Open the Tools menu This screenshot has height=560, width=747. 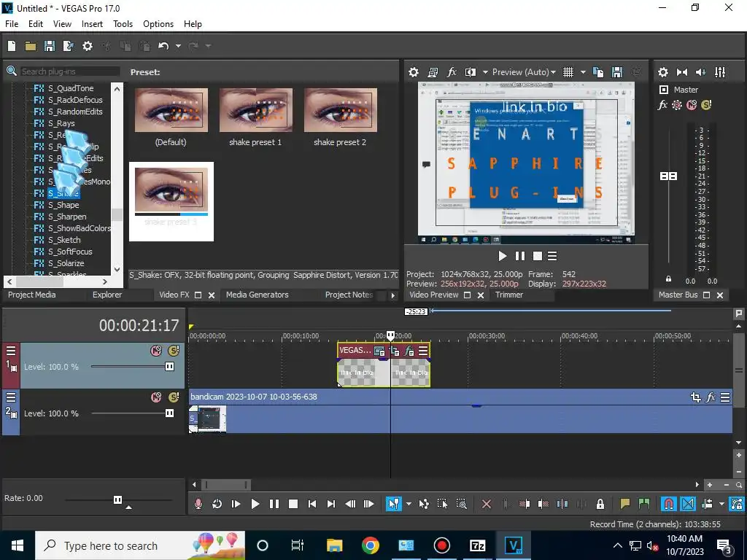[123, 24]
